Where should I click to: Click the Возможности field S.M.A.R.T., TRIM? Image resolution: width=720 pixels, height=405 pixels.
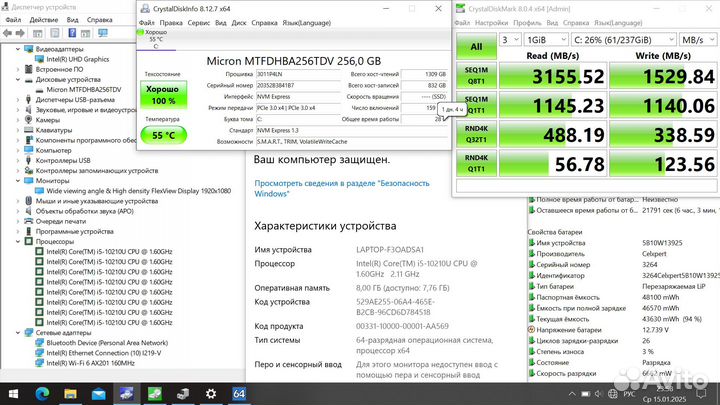(x=351, y=141)
